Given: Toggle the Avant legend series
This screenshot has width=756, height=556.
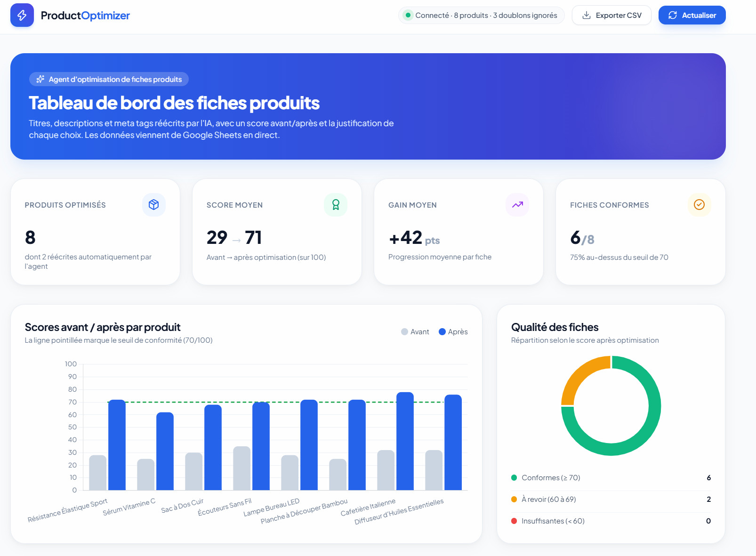Looking at the screenshot, I should pyautogui.click(x=415, y=332).
